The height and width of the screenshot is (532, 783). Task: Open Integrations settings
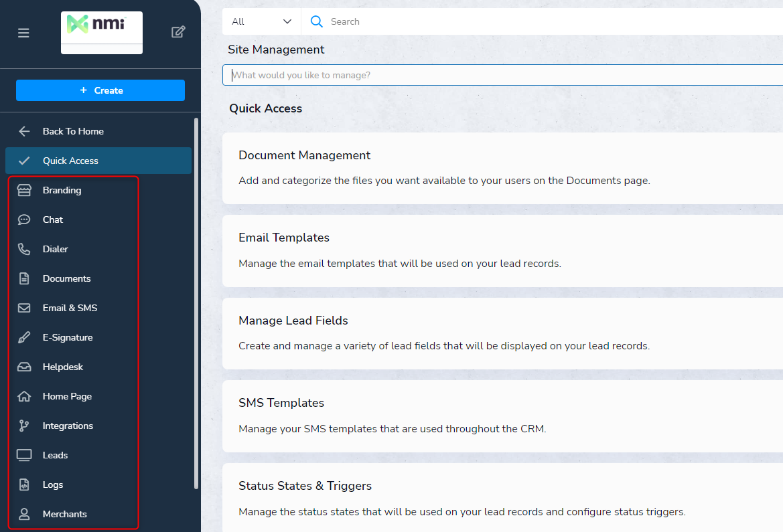(x=68, y=426)
